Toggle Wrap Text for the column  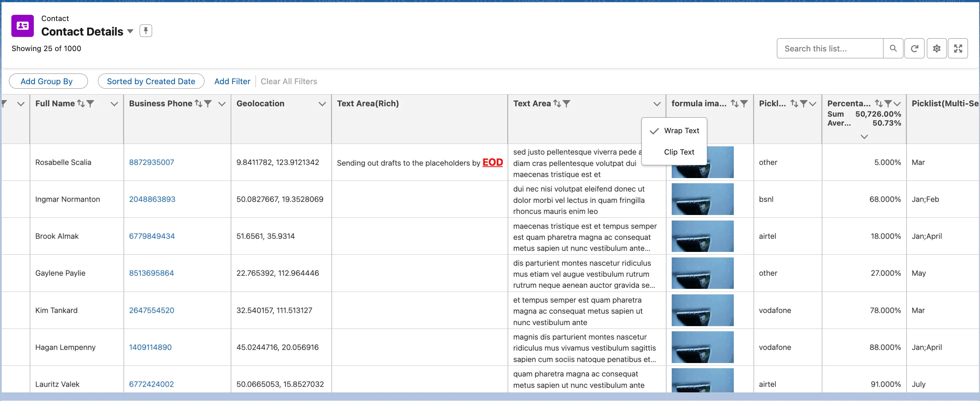click(x=681, y=131)
